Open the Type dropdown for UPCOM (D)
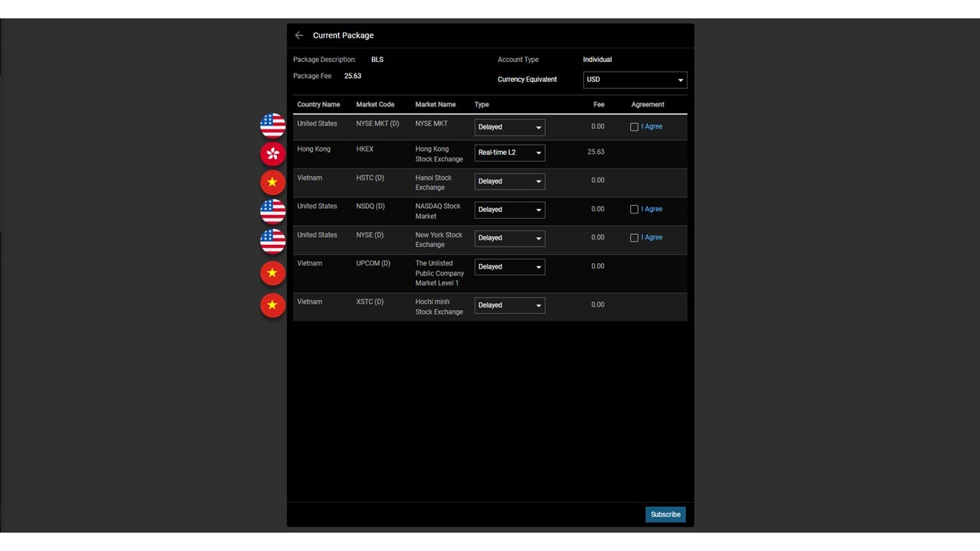Screen dimensions: 980x551 click(x=510, y=267)
